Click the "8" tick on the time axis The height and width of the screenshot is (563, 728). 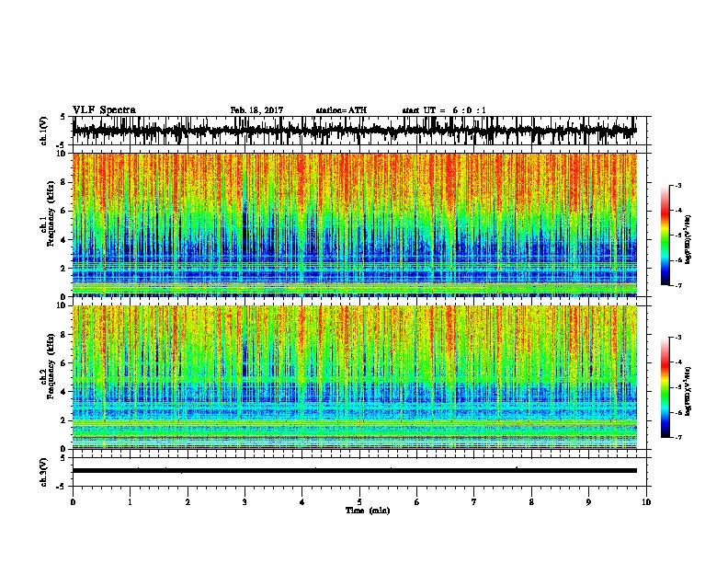click(531, 502)
